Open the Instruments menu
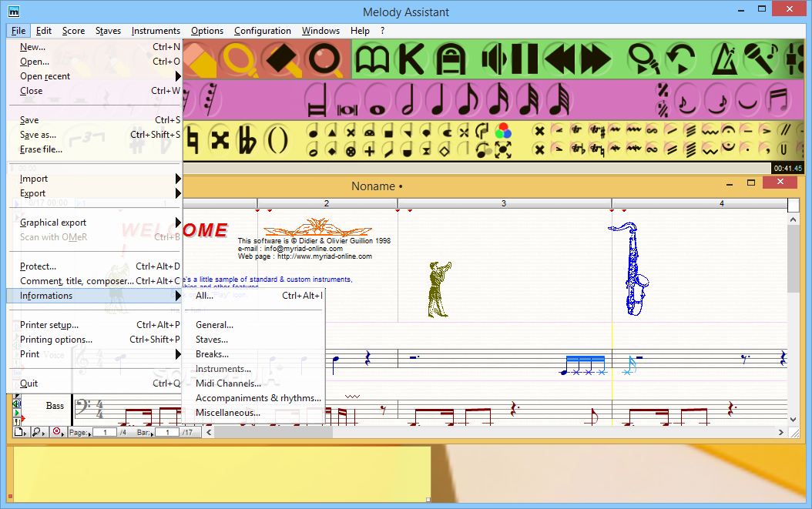This screenshot has height=509, width=812. [x=156, y=31]
